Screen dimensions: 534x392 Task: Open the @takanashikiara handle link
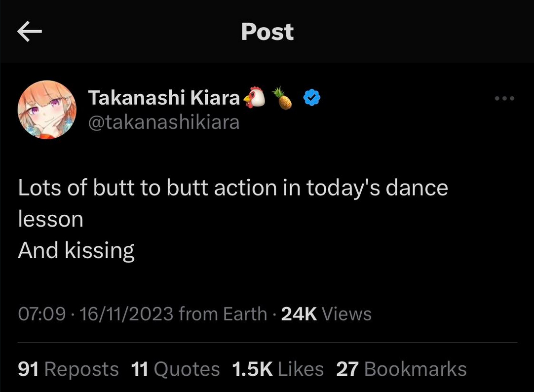click(x=164, y=122)
